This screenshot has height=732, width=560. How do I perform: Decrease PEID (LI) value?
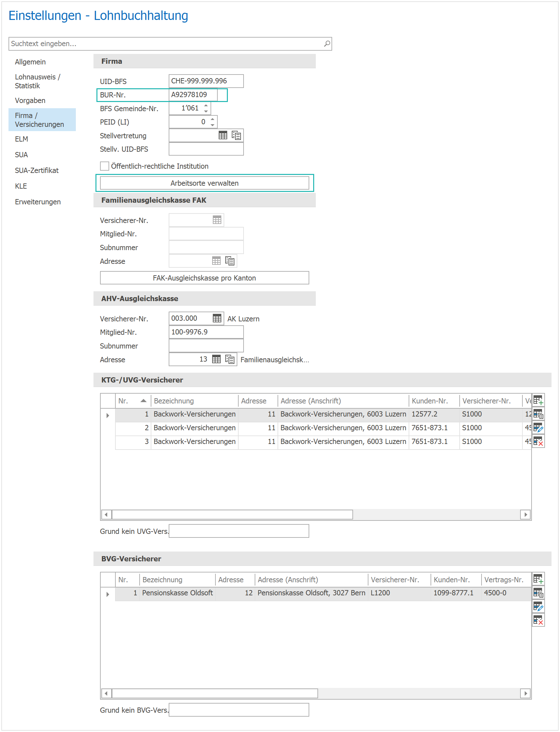coord(213,125)
